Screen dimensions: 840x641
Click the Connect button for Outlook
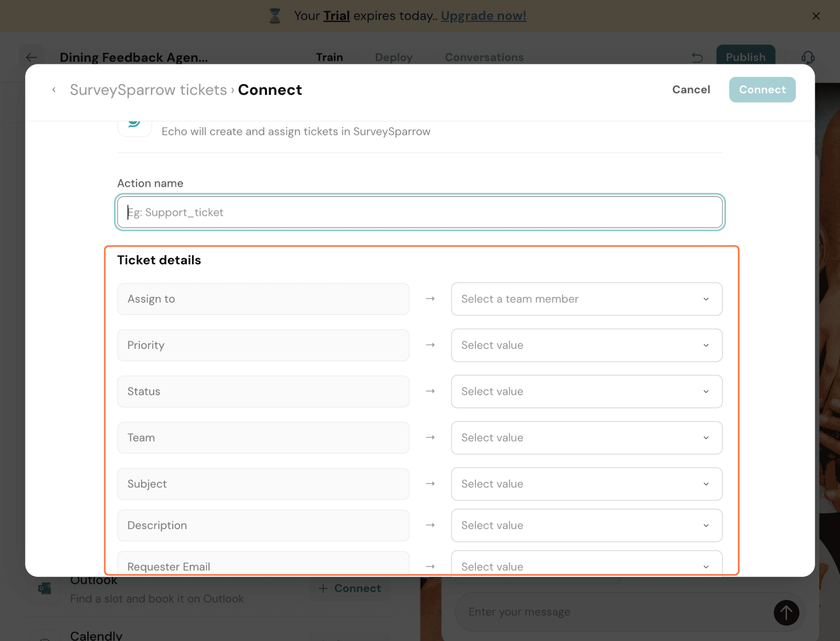click(350, 588)
